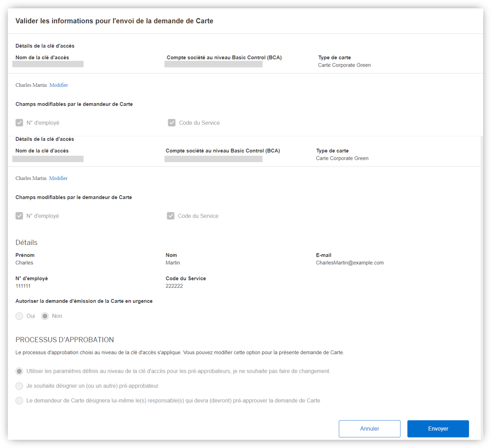Click the first Nom de la clé d'accès field

(x=48, y=64)
